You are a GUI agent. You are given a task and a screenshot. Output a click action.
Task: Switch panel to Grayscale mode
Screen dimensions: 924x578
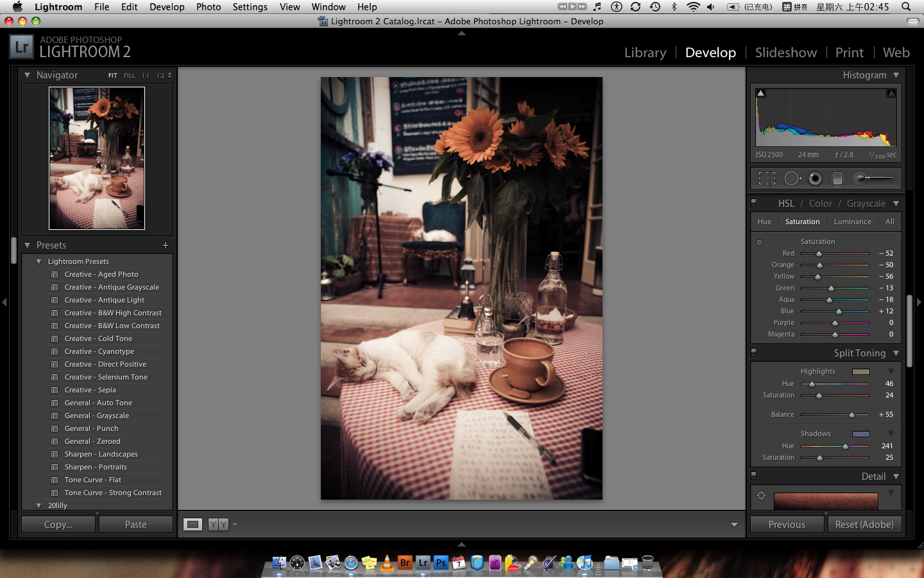tap(866, 204)
